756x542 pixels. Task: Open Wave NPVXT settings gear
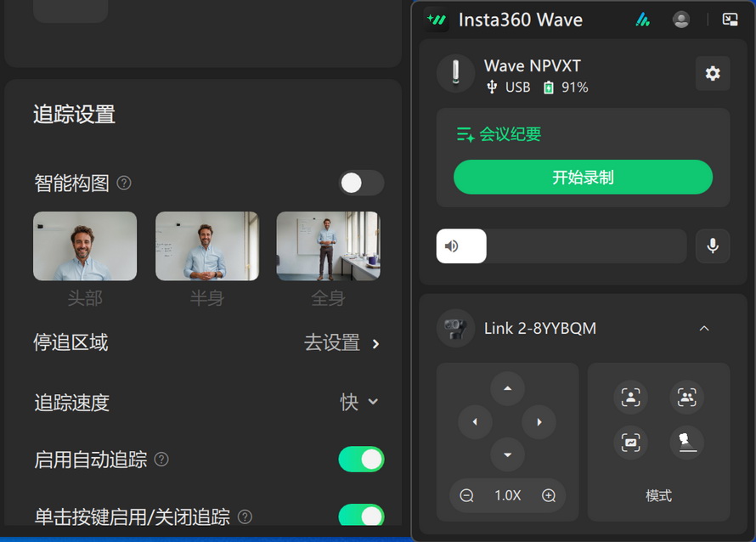click(712, 73)
